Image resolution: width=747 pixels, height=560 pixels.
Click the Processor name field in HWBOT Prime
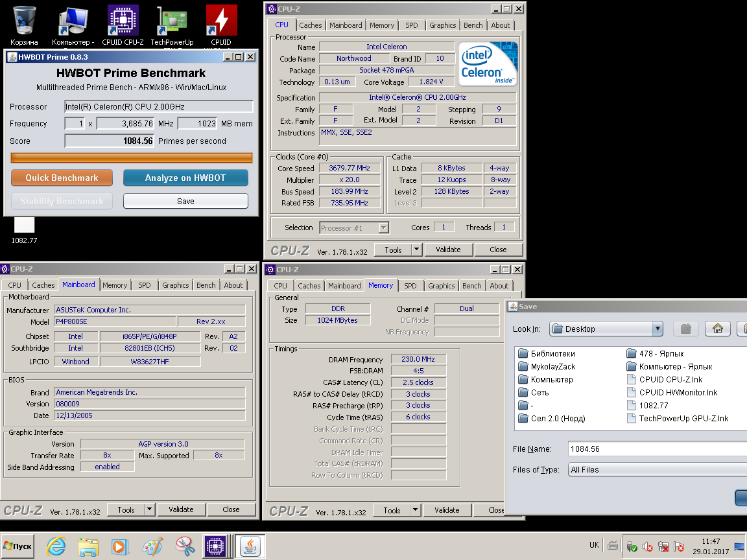(159, 107)
